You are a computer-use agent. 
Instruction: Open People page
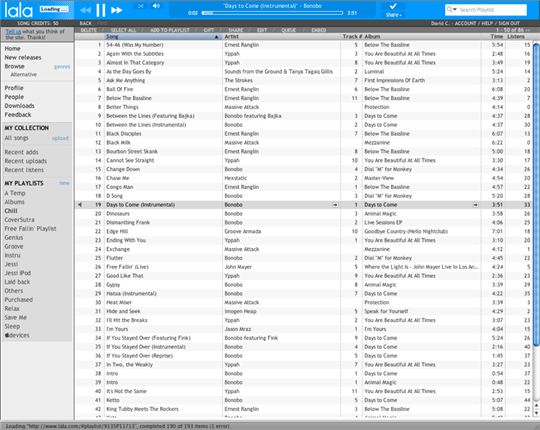(x=14, y=97)
